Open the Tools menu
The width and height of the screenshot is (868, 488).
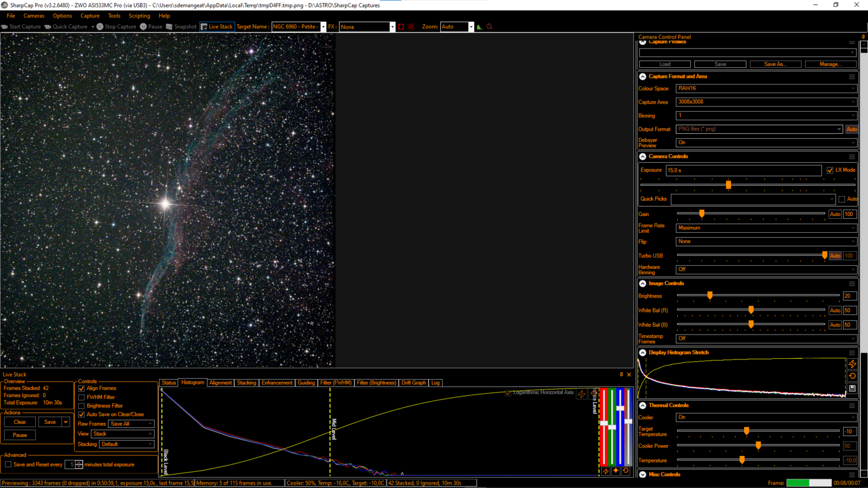click(113, 16)
